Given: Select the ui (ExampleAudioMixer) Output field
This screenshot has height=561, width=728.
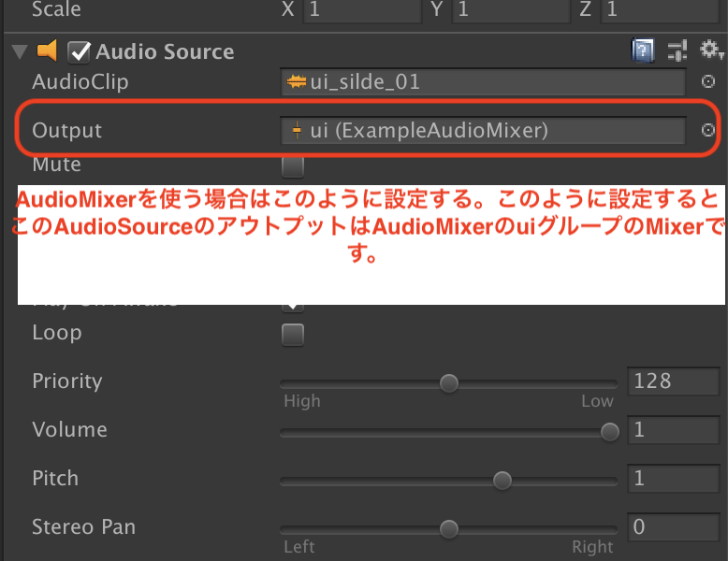Looking at the screenshot, I should [x=483, y=130].
